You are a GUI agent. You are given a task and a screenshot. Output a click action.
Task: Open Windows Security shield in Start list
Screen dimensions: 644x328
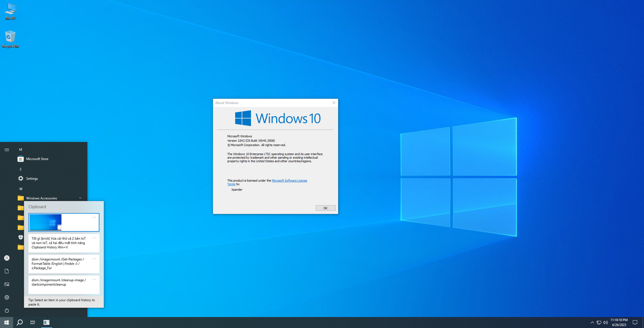point(21,237)
